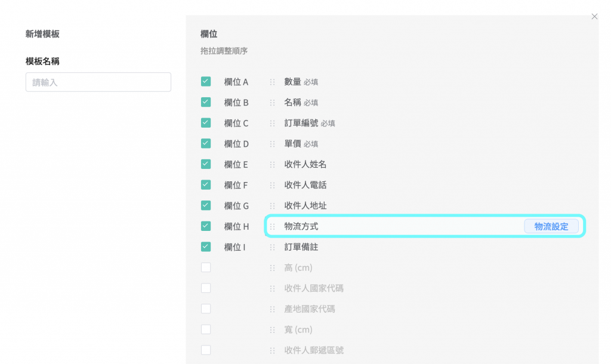Click the drag handle beside 名稱
Viewport: 611px width, 364px height.
click(273, 103)
